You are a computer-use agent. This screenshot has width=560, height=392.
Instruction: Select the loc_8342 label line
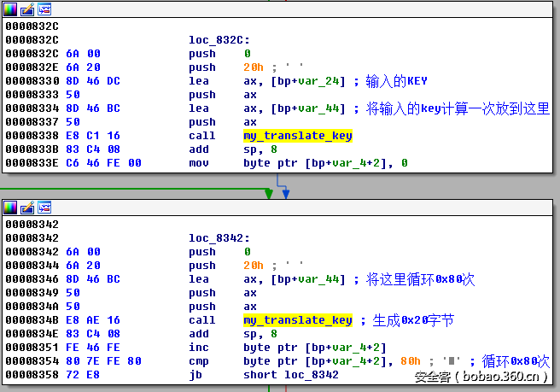[x=219, y=238]
